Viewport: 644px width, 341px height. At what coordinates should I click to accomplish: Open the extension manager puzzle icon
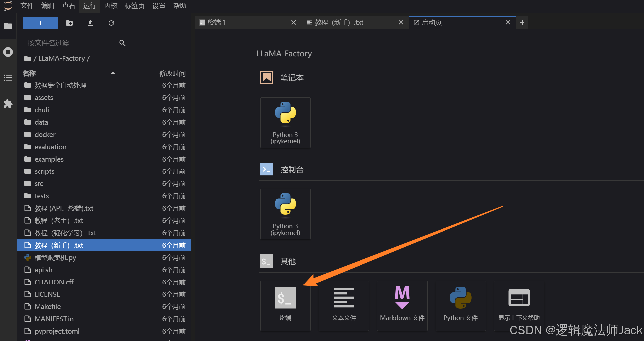point(8,104)
